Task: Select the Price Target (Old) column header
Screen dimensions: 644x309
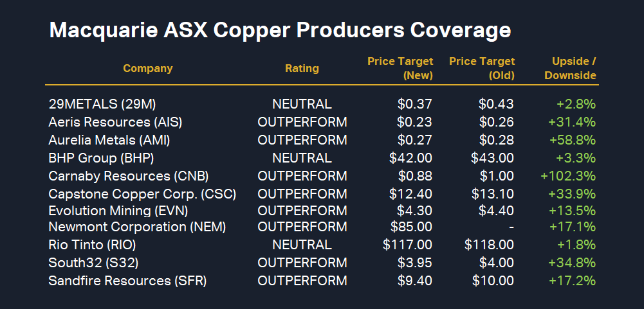Action: click(482, 68)
